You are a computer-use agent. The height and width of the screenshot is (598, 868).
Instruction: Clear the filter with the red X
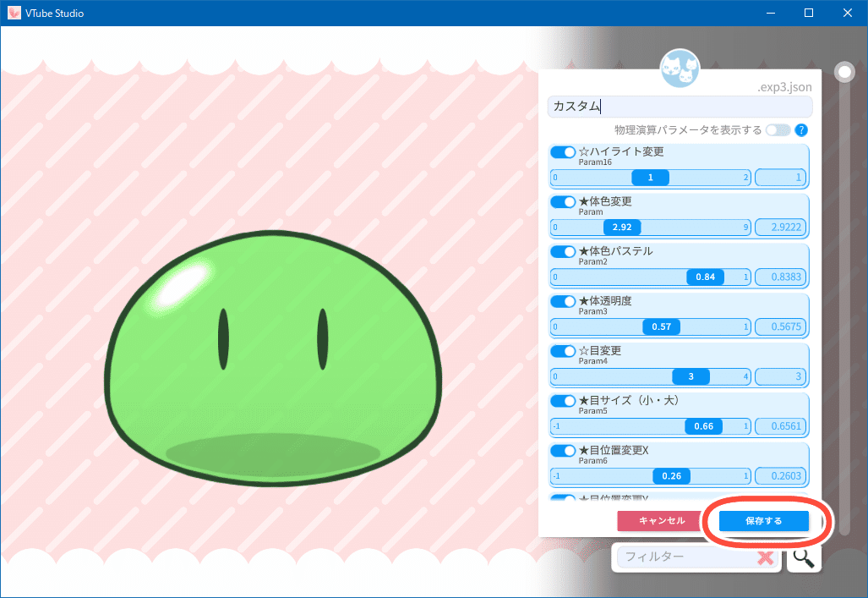[x=766, y=557]
